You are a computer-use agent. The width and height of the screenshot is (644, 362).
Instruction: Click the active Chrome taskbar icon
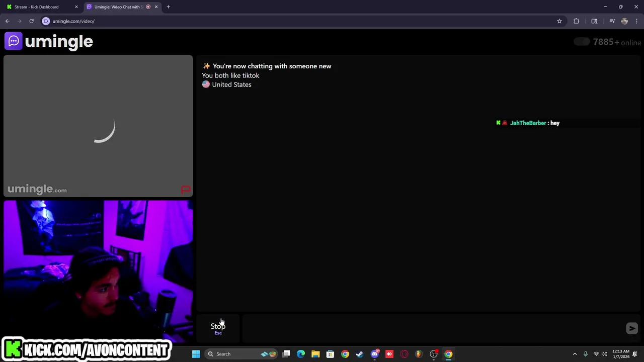(448, 354)
